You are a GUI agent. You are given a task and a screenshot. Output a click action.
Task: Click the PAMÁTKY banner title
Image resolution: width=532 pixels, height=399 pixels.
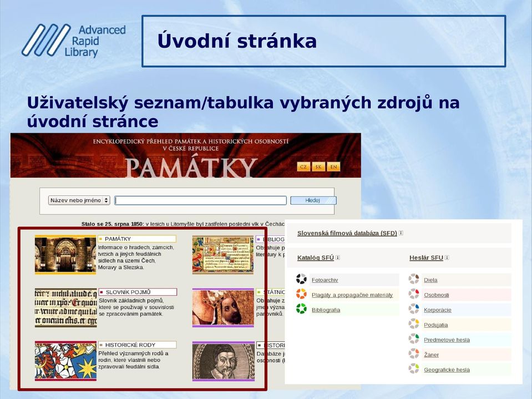click(191, 166)
